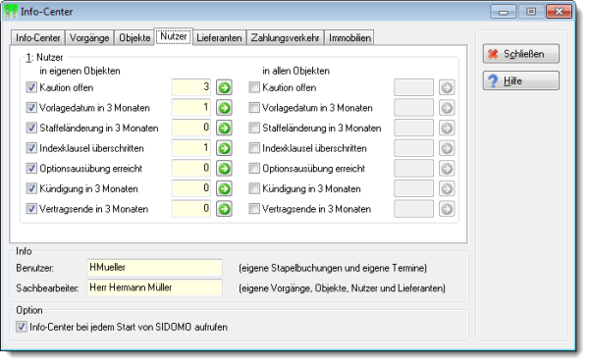This screenshot has width=589, height=364.
Task: Click the Sachbearbeiter field Herr Hermann Müller
Action: tap(154, 287)
